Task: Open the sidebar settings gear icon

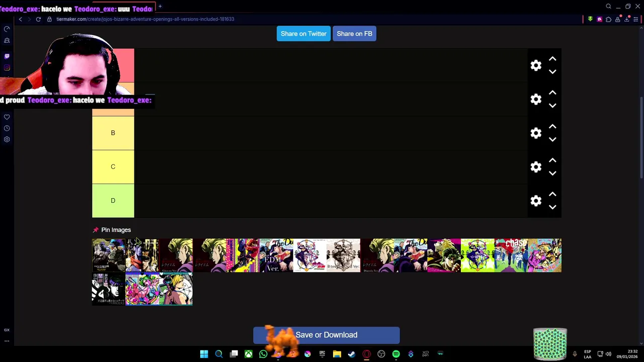Action: (x=7, y=139)
